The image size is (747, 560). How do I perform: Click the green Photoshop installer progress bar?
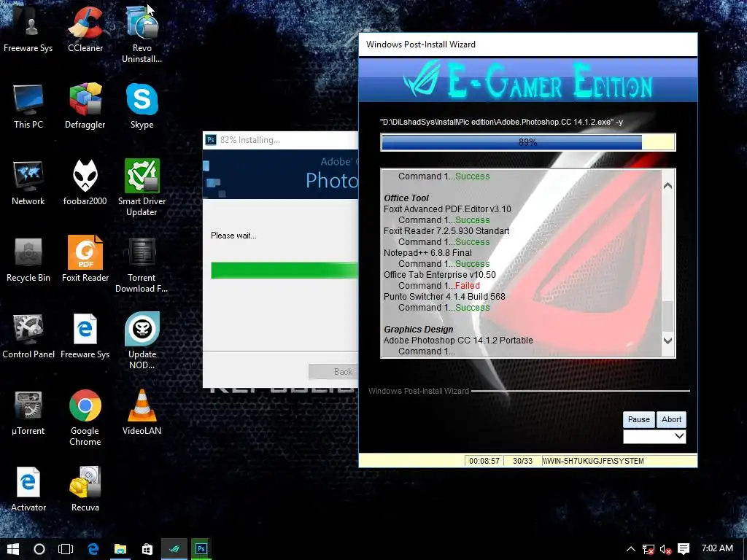(285, 271)
